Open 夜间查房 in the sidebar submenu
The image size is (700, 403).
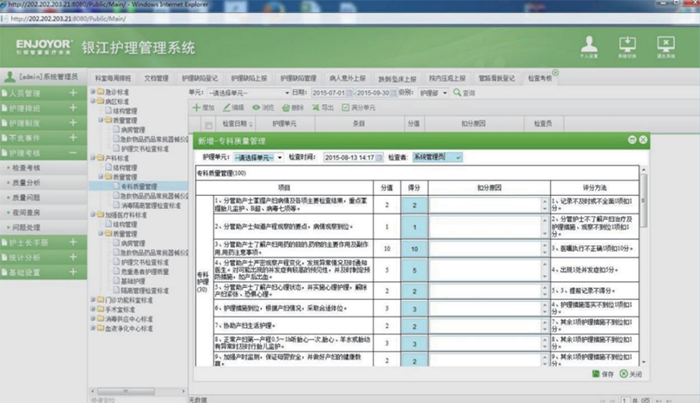click(26, 212)
